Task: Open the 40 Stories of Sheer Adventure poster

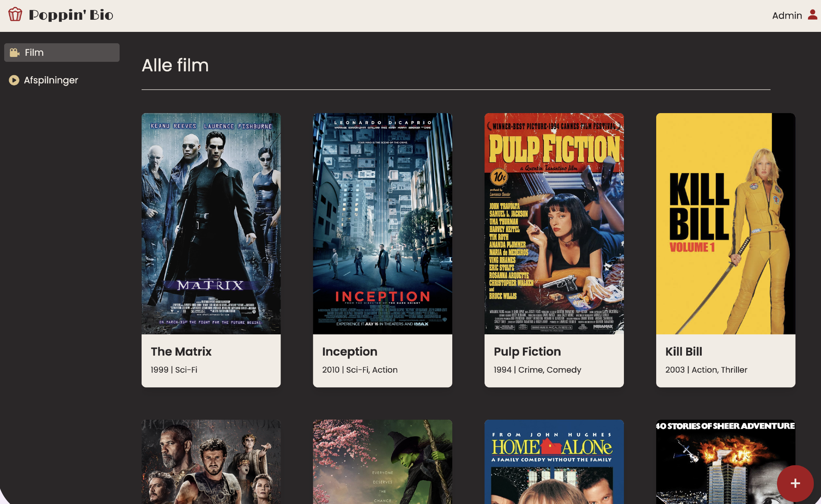Action: 726,462
